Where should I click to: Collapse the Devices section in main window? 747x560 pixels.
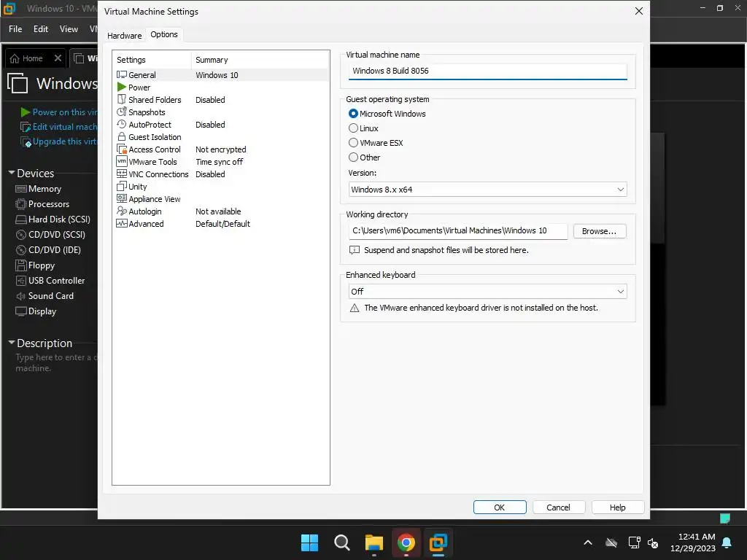click(12, 172)
